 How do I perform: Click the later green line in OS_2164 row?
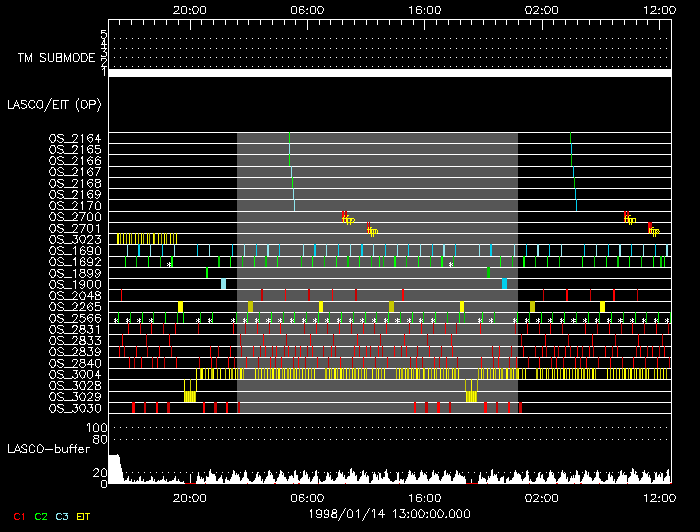click(571, 138)
